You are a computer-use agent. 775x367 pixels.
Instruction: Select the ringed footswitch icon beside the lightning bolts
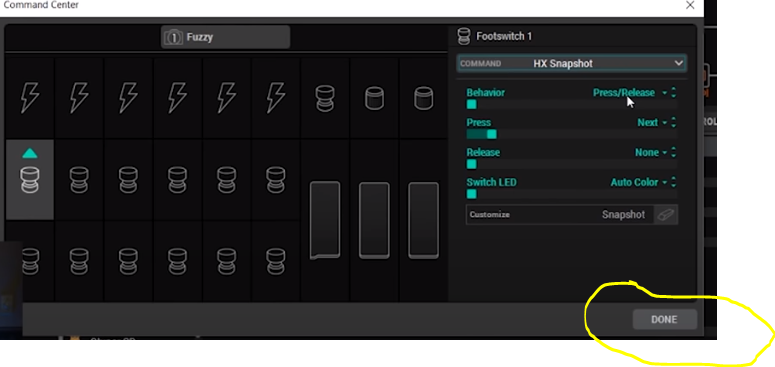[x=325, y=98]
